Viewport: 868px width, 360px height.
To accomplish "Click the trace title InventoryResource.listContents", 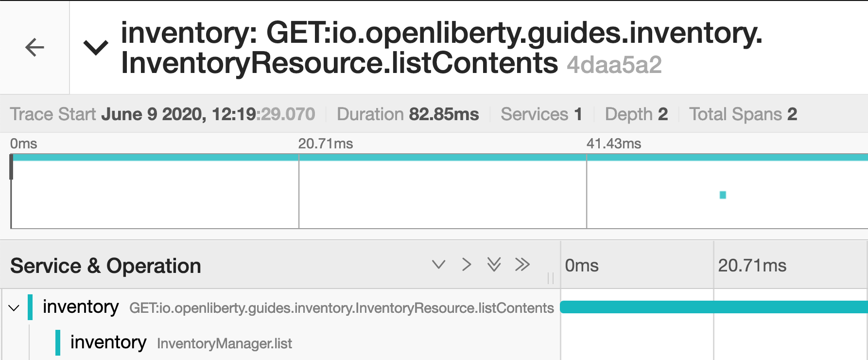I will point(339,64).
